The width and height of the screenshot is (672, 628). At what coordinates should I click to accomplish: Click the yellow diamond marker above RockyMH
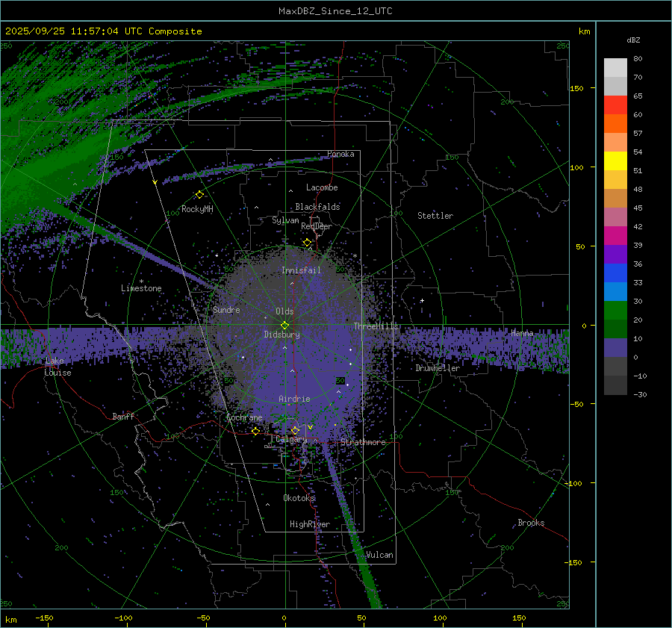[x=199, y=194]
